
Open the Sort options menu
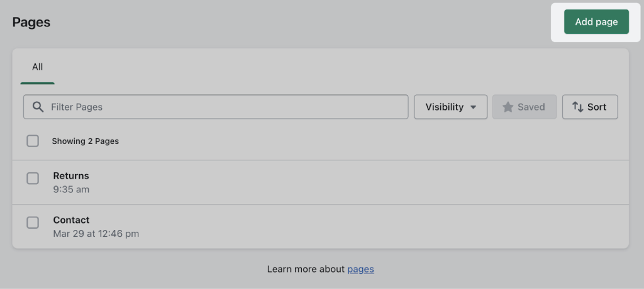pos(590,107)
